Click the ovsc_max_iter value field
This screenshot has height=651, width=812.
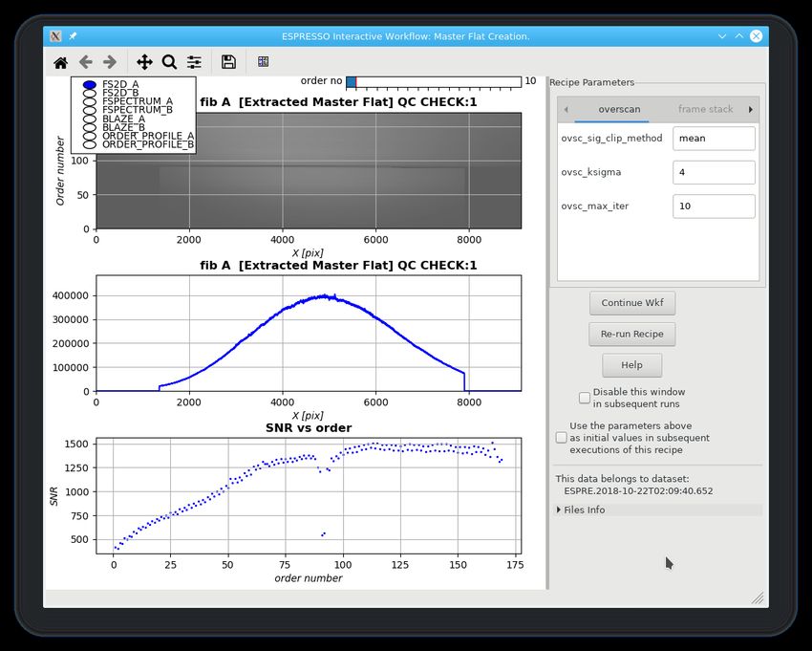714,206
